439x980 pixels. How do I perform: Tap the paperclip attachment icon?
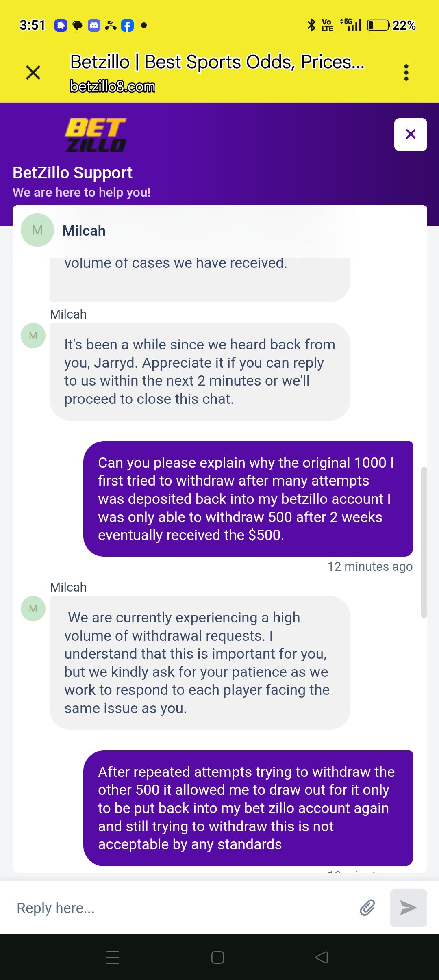(367, 907)
